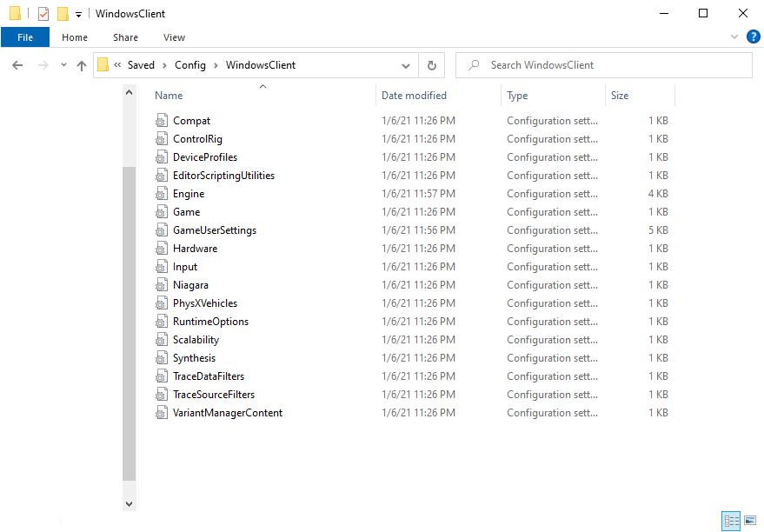Screen dimensions: 764x532
Task: Select the Game config file icon
Action: [162, 212]
